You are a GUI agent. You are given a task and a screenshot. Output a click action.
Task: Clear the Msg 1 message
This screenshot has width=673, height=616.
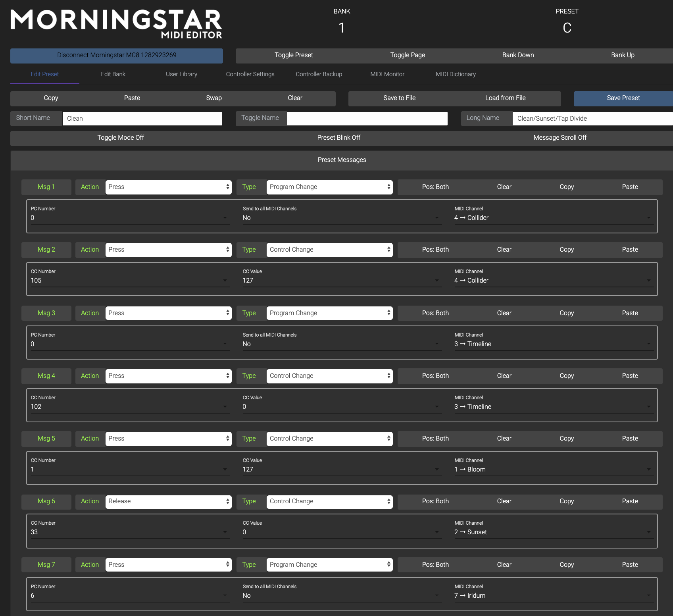coord(504,187)
